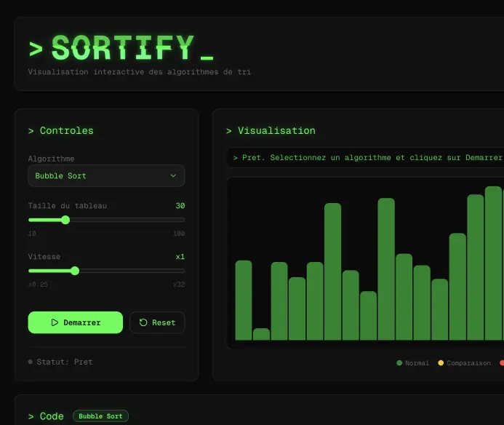Click the green Normal legend dot
504x425 pixels.
click(399, 363)
